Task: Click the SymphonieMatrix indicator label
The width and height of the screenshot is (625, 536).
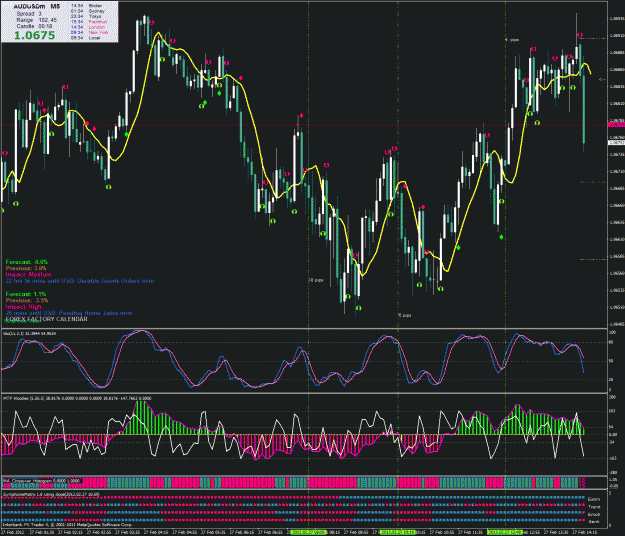Action: point(51,494)
